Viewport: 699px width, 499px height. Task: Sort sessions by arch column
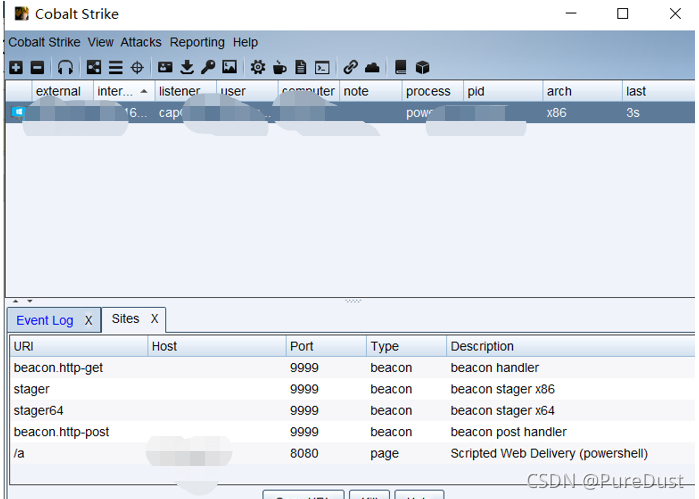(582, 91)
